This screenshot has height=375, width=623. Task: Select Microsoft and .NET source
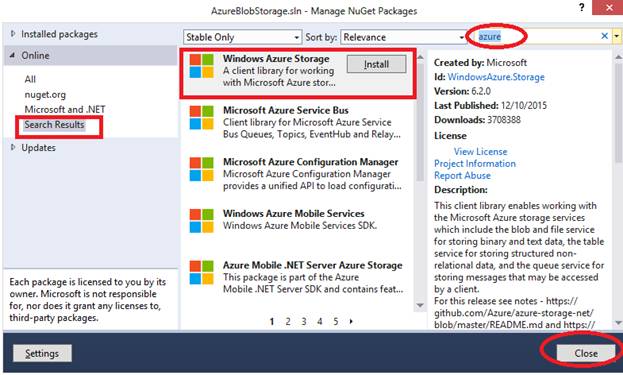(x=65, y=109)
